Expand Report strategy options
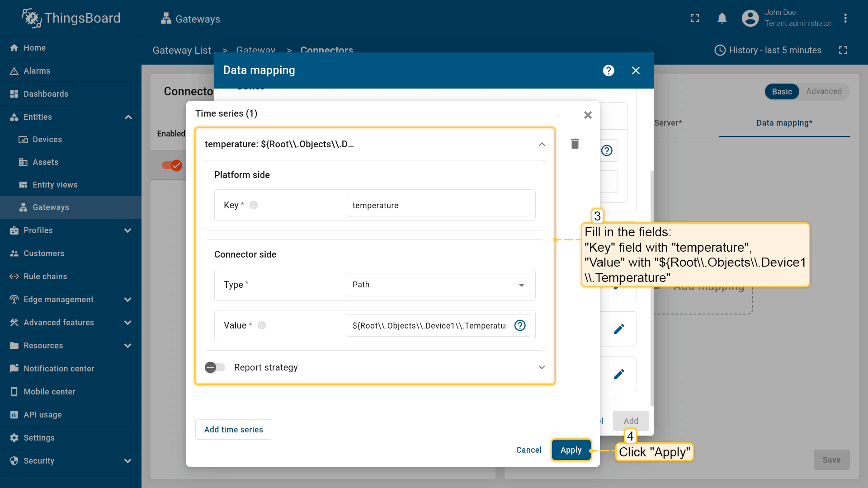 point(542,367)
